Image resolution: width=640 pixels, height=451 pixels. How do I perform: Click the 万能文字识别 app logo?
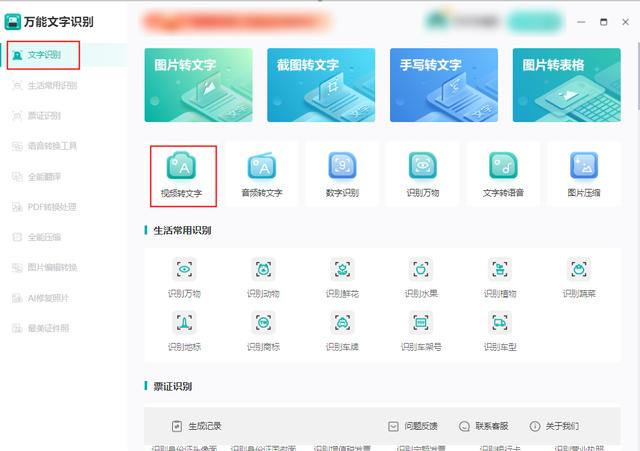13,22
